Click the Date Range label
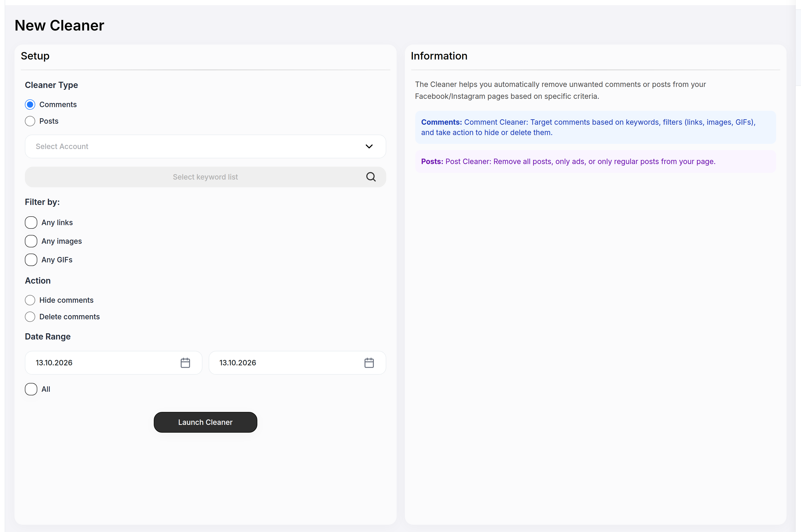801x532 pixels. (48, 337)
